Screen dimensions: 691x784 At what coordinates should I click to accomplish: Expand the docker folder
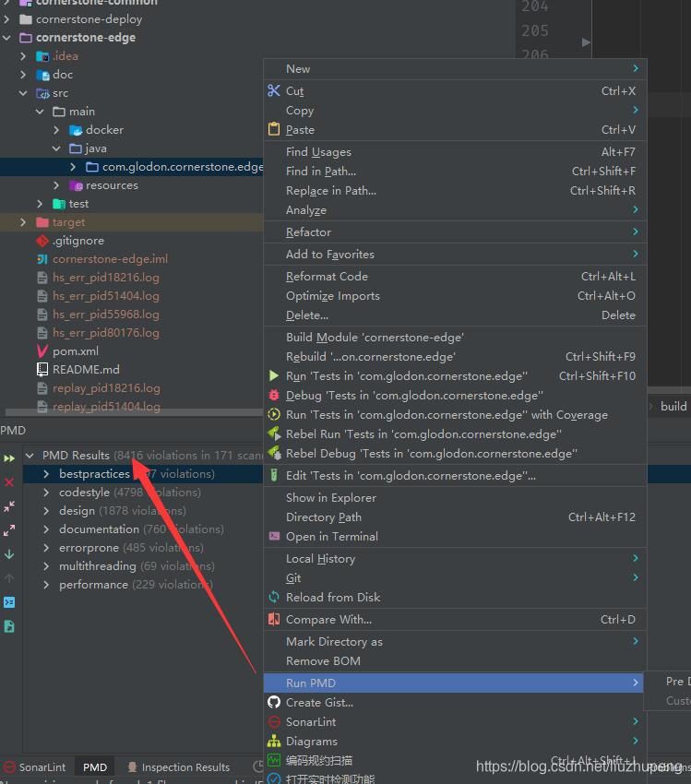[x=56, y=130]
